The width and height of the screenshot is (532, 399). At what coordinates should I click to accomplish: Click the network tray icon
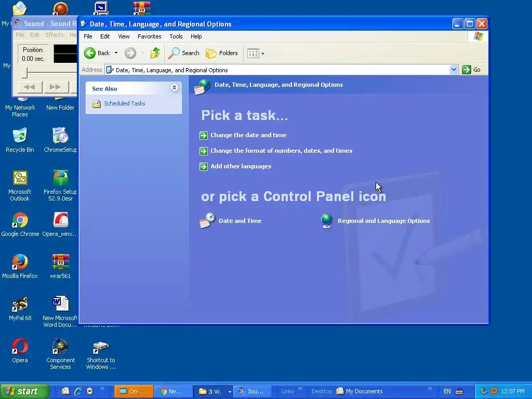pos(484,391)
